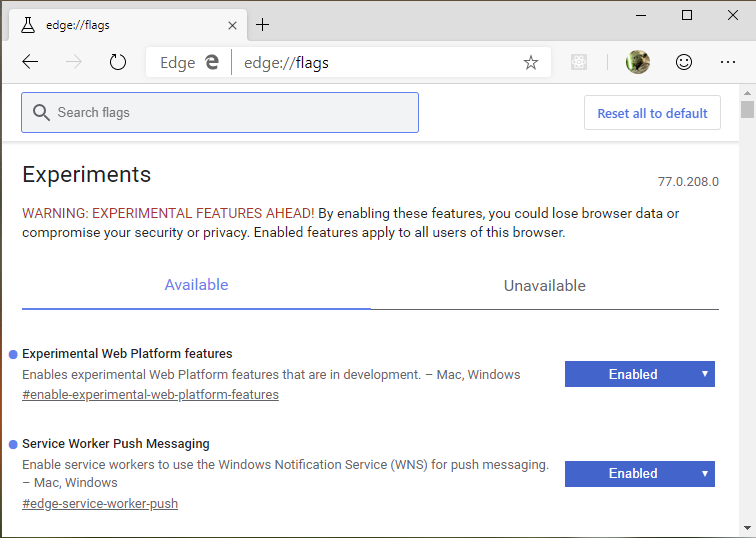Add page to favorites via star icon
The height and width of the screenshot is (538, 756).
click(530, 62)
